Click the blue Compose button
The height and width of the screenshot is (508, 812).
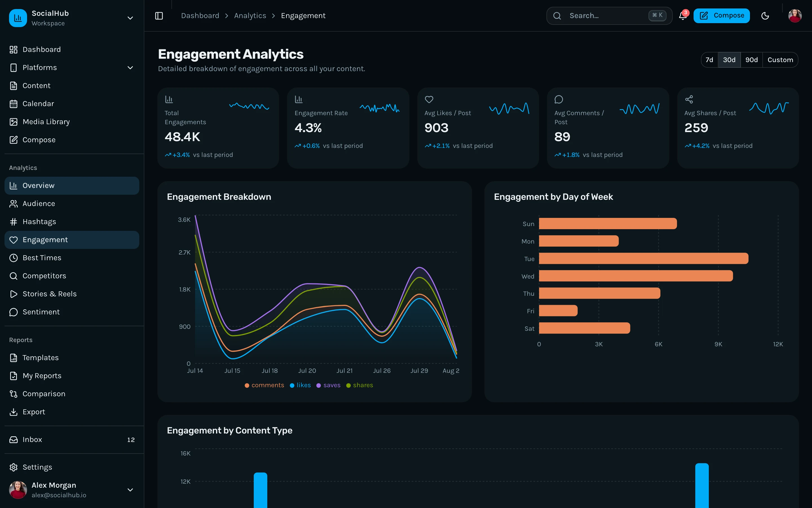click(x=721, y=16)
